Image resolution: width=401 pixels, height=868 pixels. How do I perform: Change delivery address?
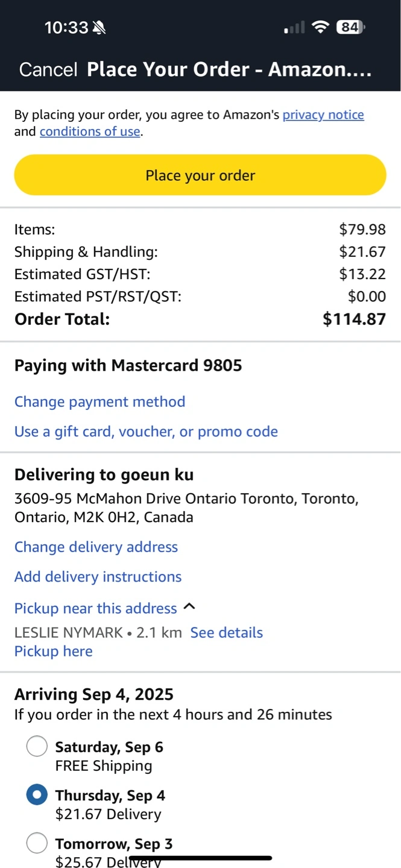tap(96, 547)
